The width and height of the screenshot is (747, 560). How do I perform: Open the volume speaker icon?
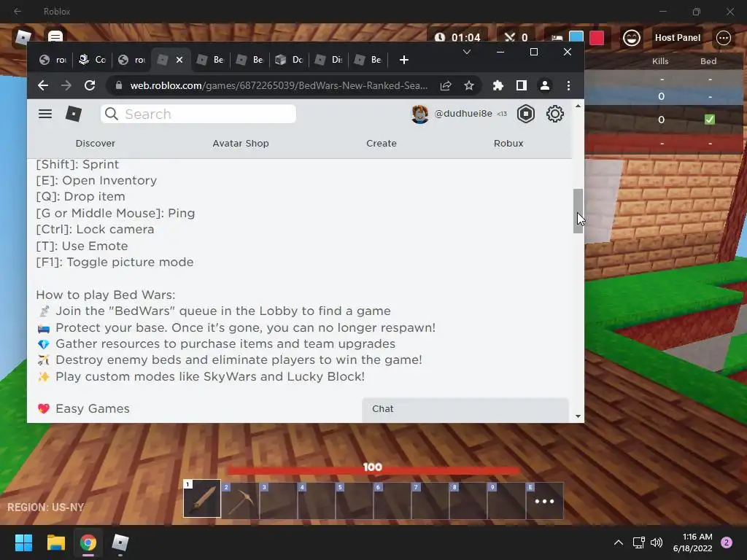click(657, 542)
